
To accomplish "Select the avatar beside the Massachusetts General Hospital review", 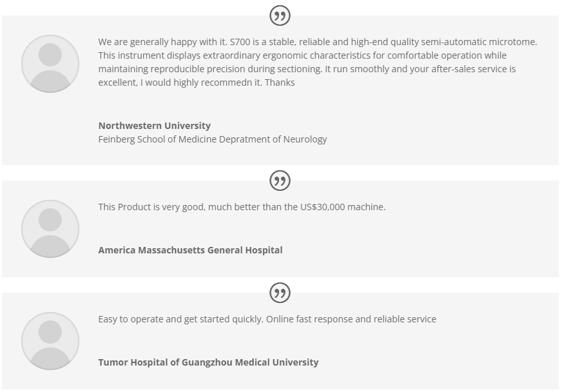I will pos(50,229).
